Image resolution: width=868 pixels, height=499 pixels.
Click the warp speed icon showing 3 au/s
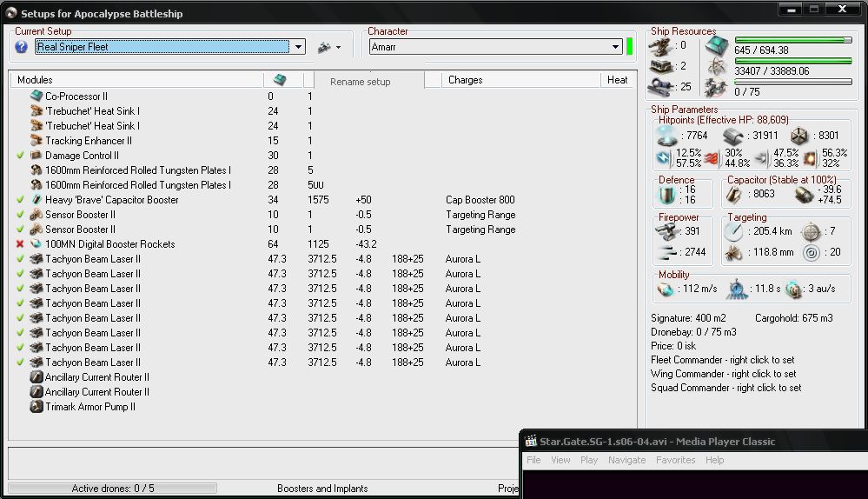pyautogui.click(x=793, y=289)
